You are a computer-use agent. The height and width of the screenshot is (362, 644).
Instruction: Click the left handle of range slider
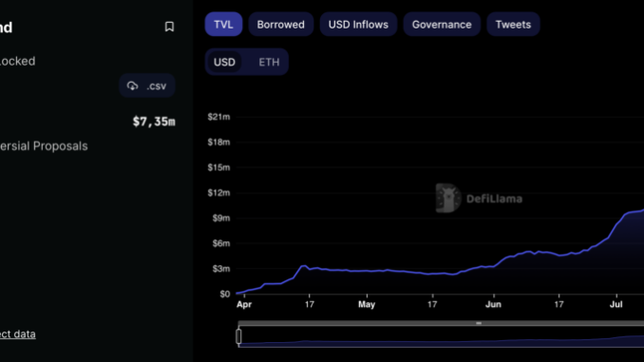tap(238, 336)
